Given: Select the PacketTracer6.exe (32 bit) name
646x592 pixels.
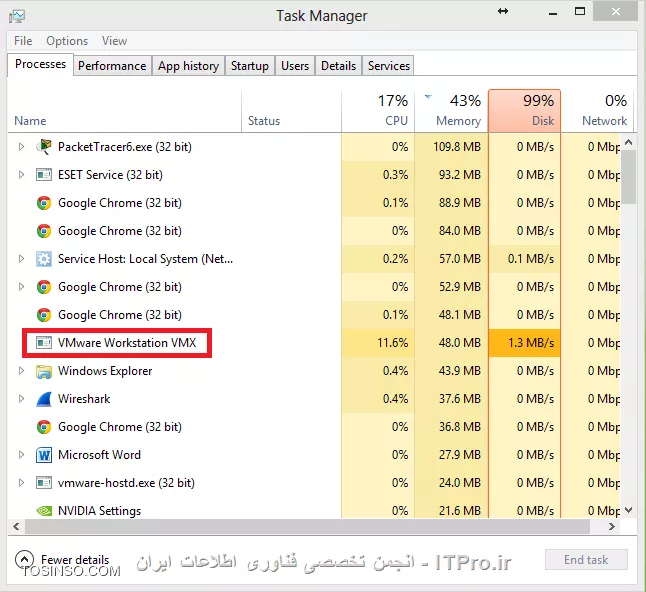Looking at the screenshot, I should pos(125,147).
